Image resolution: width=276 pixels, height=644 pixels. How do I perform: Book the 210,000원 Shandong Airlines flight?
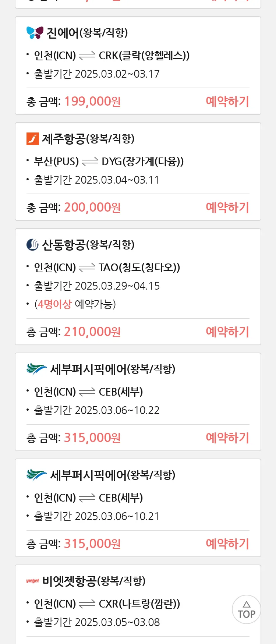227,332
